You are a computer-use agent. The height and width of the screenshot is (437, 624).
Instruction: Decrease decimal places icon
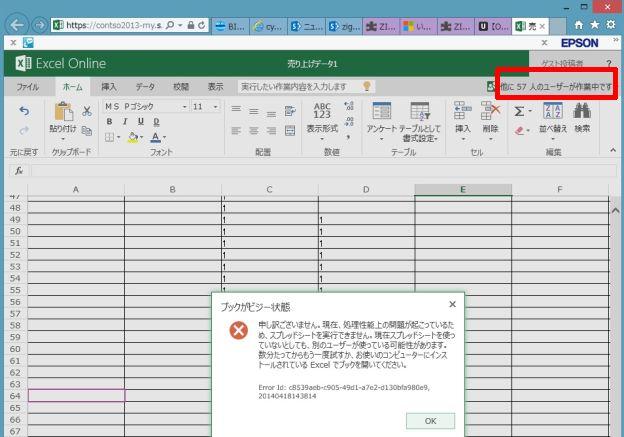[x=349, y=122]
